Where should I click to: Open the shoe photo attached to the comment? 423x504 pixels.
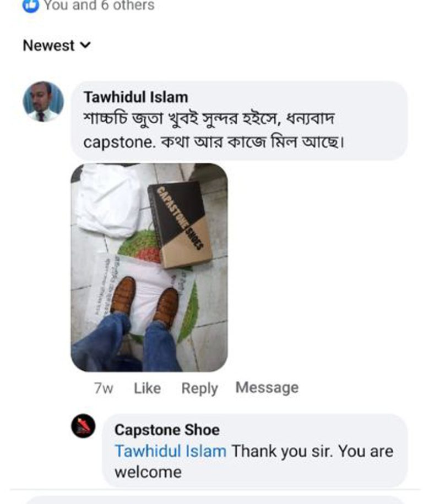click(x=149, y=267)
